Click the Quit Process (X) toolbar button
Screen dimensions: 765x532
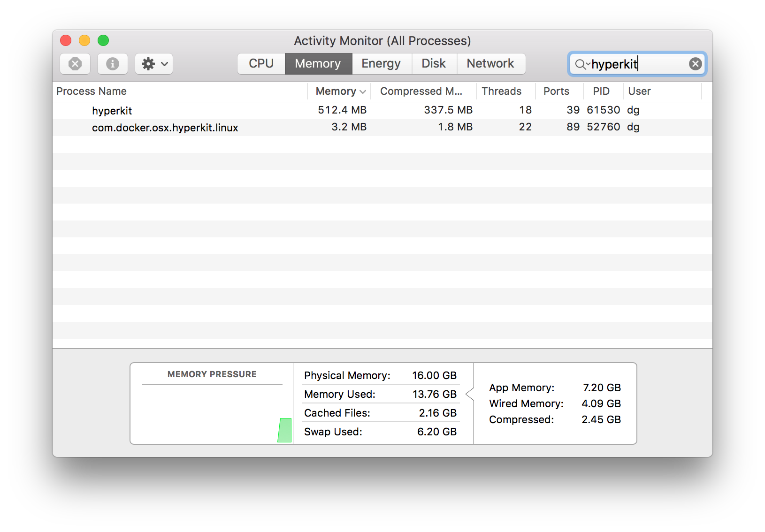coord(75,64)
